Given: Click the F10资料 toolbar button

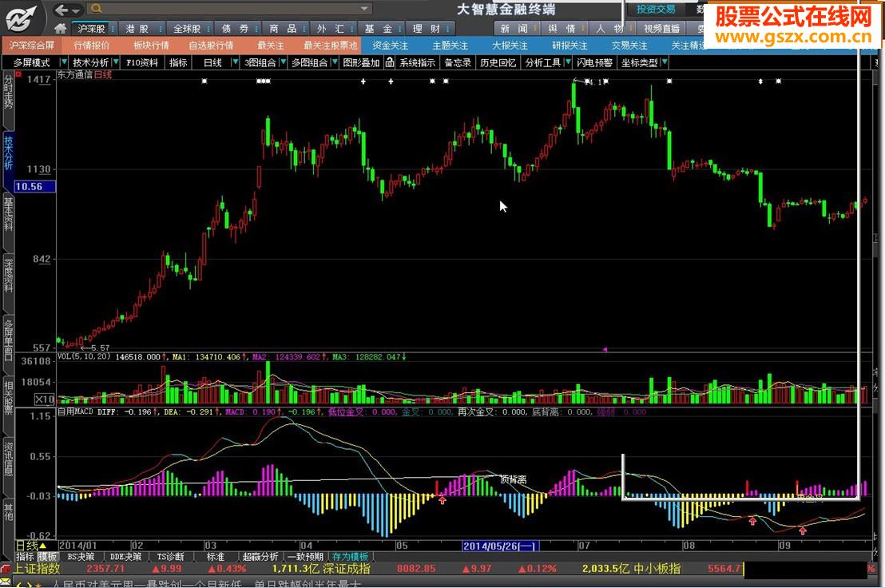Looking at the screenshot, I should click(142, 62).
